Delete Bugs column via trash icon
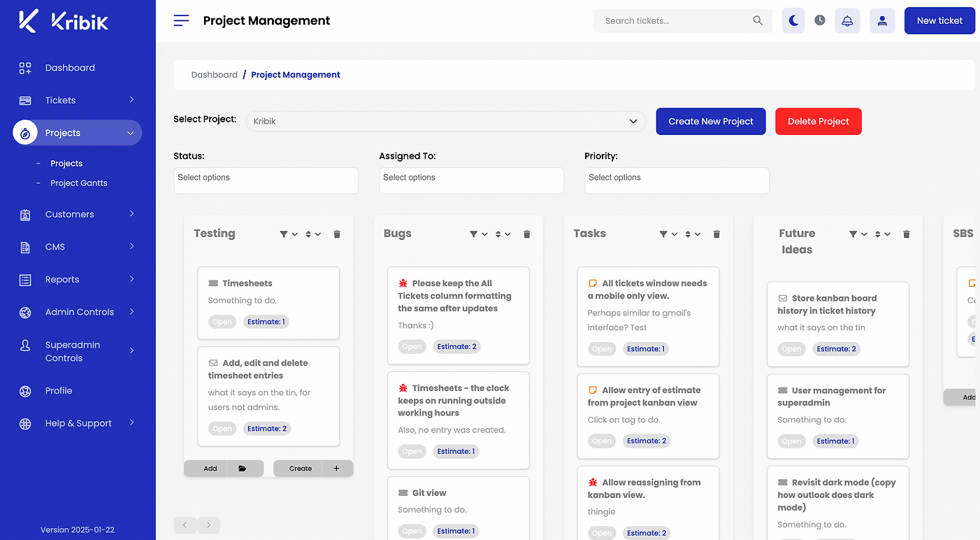The width and height of the screenshot is (980, 540). 527,234
